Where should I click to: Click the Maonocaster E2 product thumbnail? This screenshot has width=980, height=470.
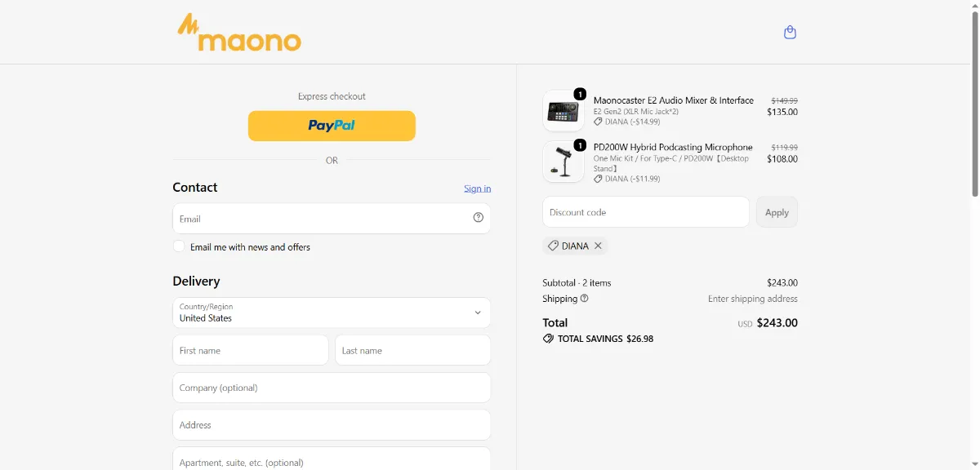(563, 111)
